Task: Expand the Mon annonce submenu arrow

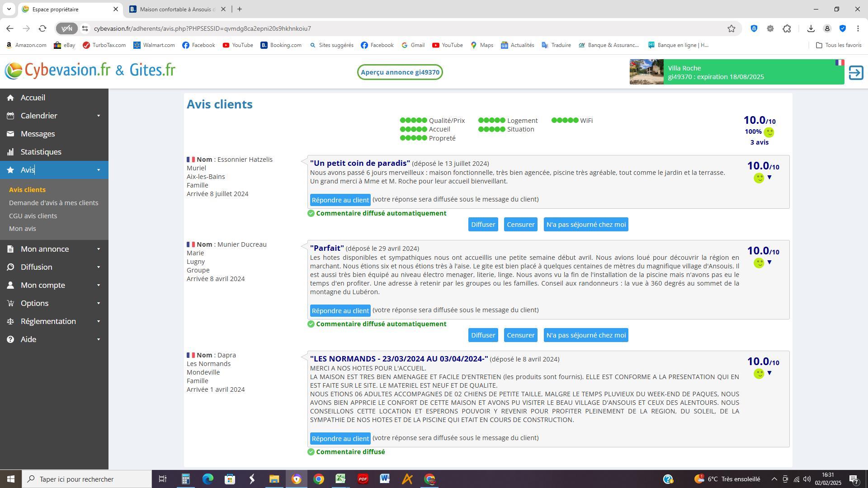Action: [x=98, y=249]
